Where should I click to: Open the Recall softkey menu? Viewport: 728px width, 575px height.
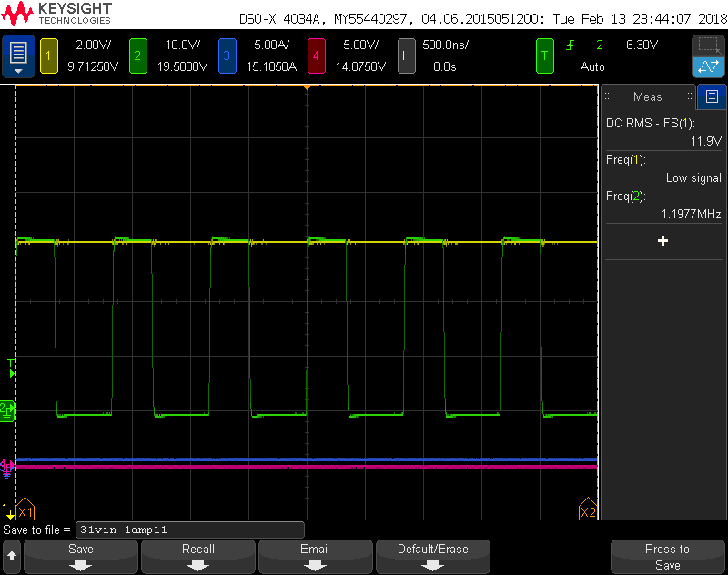click(198, 557)
